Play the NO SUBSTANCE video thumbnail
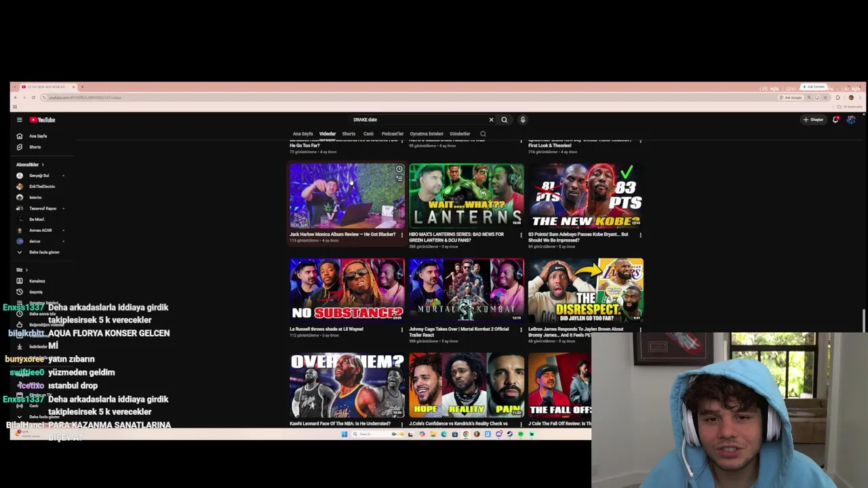The height and width of the screenshot is (488, 868). pyautogui.click(x=347, y=291)
